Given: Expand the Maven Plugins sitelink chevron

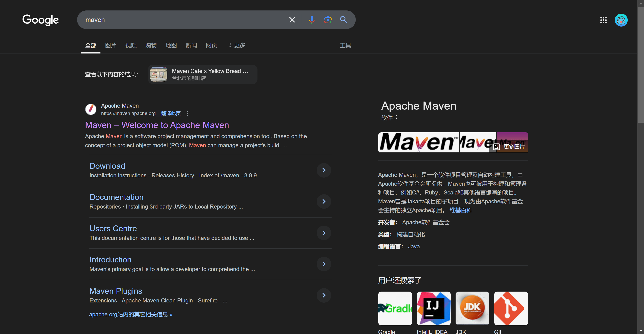Looking at the screenshot, I should click(324, 295).
